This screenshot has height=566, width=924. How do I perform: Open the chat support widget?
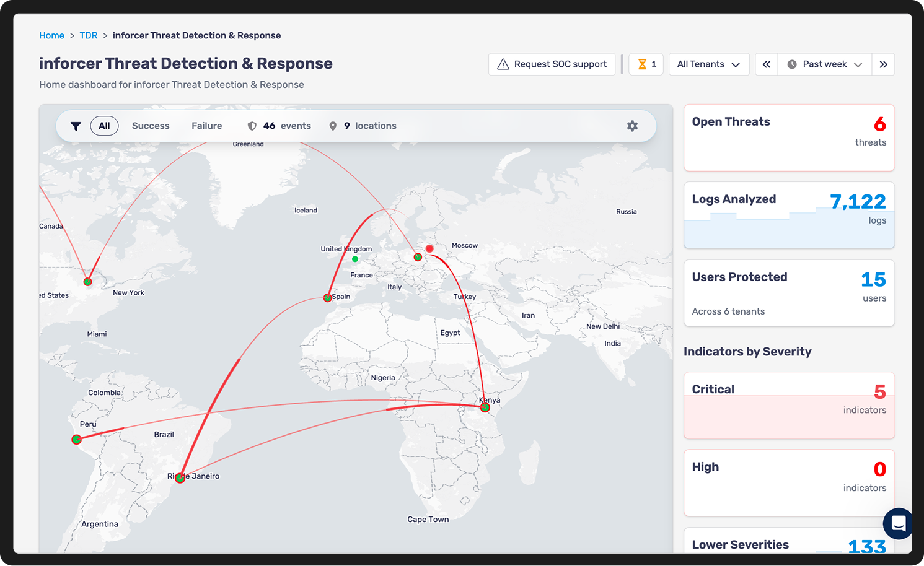tap(898, 524)
